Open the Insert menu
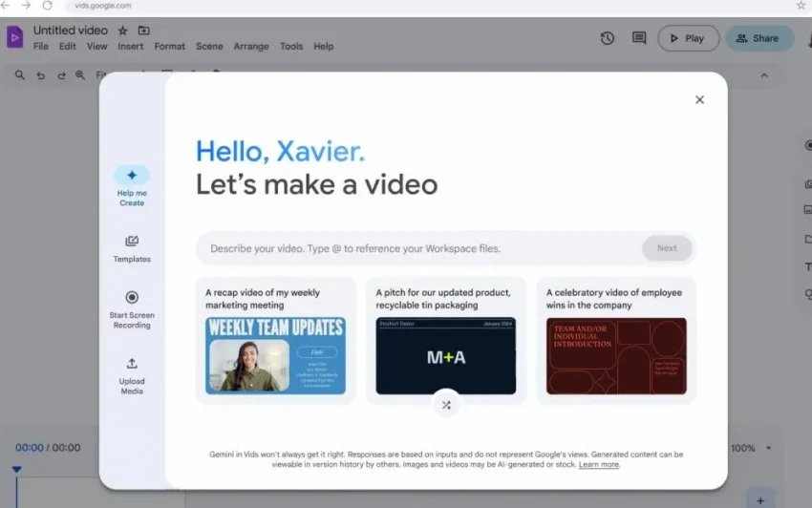 click(131, 46)
